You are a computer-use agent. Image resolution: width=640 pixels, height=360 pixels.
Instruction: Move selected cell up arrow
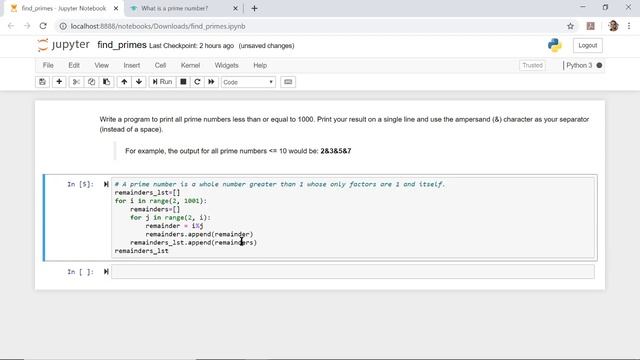coord(124,82)
